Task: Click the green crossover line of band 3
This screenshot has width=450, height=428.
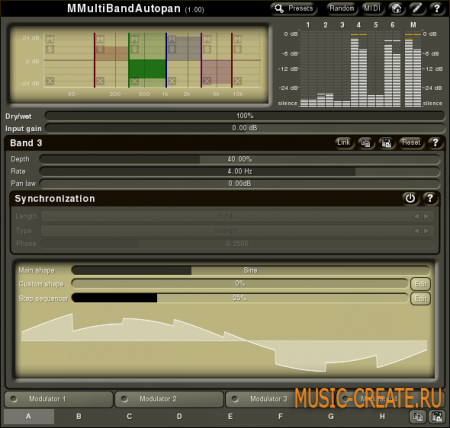Action: pyautogui.click(x=129, y=60)
